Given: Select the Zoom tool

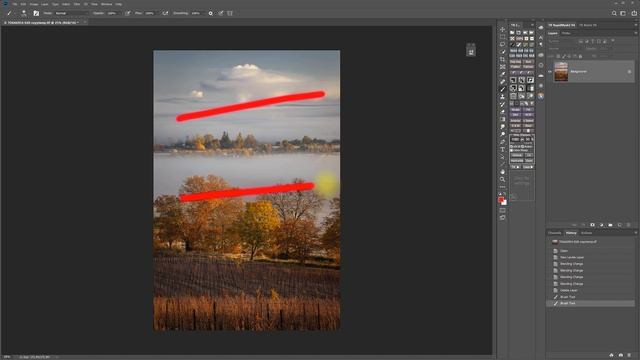Looking at the screenshot, I should [502, 179].
